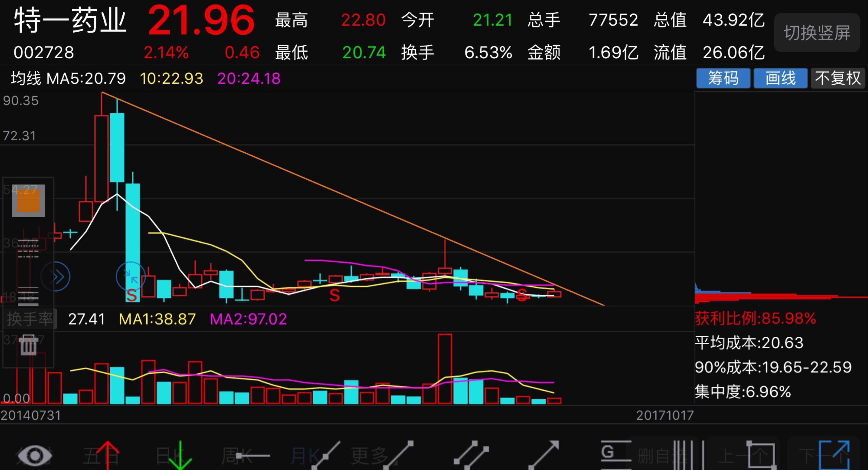868x470 pixels.
Task: Tap the magenta MA 20:24.18 value
Action: [249, 79]
